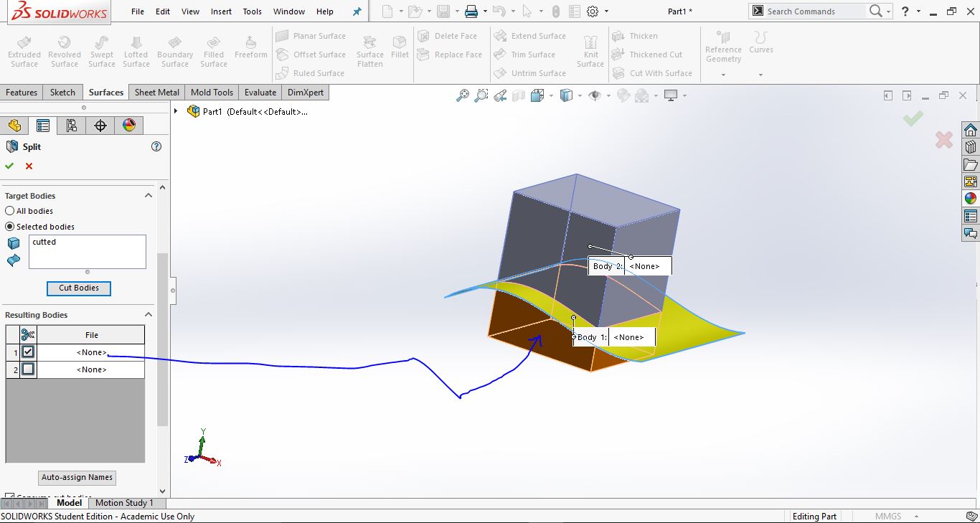
Task: Click the target body selector cube icon
Action: click(x=14, y=243)
